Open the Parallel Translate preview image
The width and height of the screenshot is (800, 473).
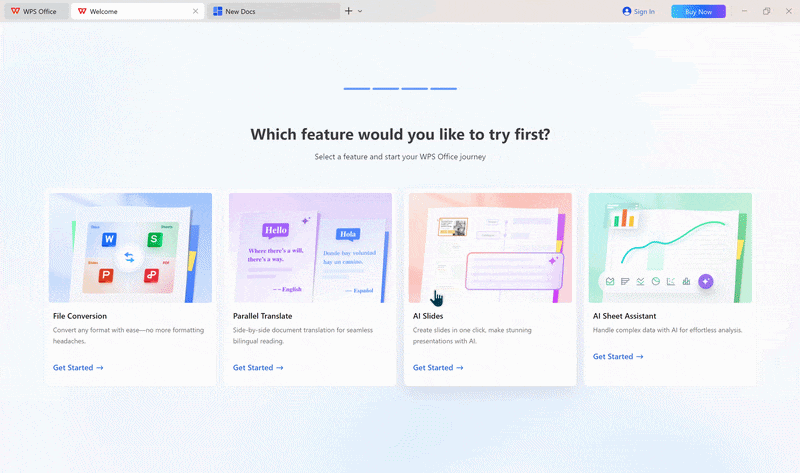click(310, 247)
